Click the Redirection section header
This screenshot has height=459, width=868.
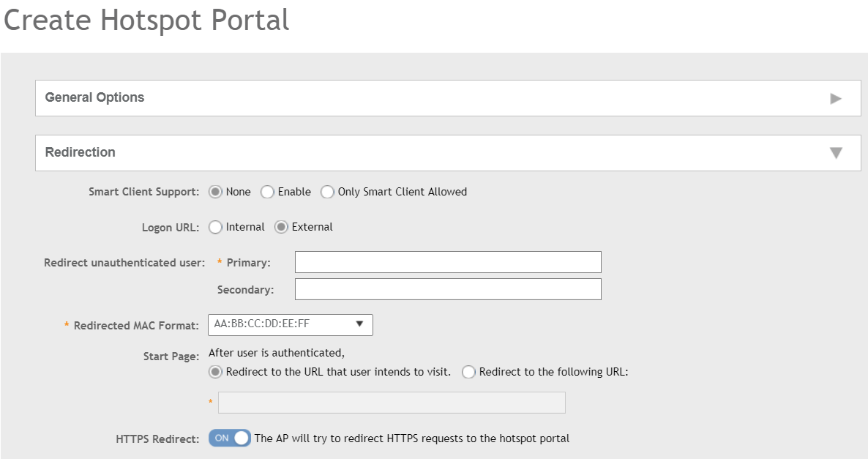click(x=81, y=153)
